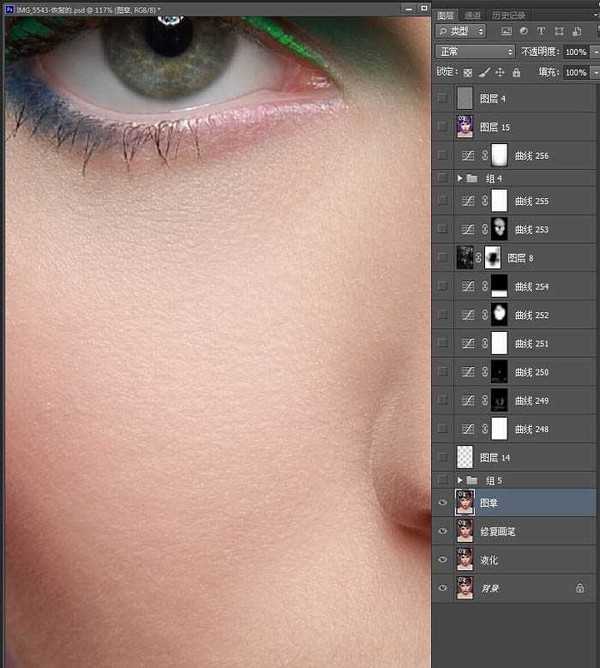Click the 不透明度 opacity value field
The image size is (600, 668).
(x=575, y=51)
